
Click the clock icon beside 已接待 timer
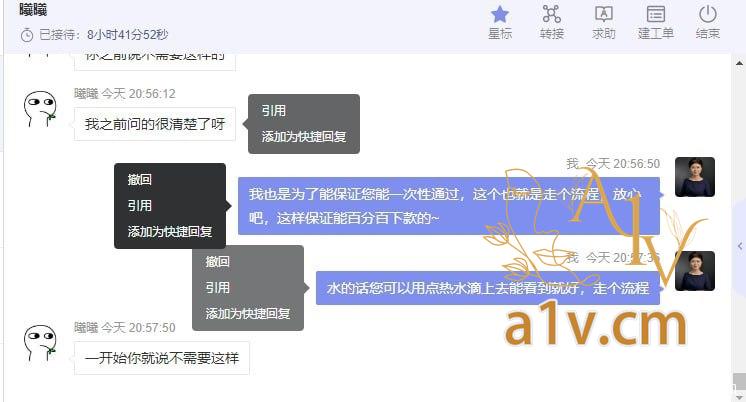27,35
